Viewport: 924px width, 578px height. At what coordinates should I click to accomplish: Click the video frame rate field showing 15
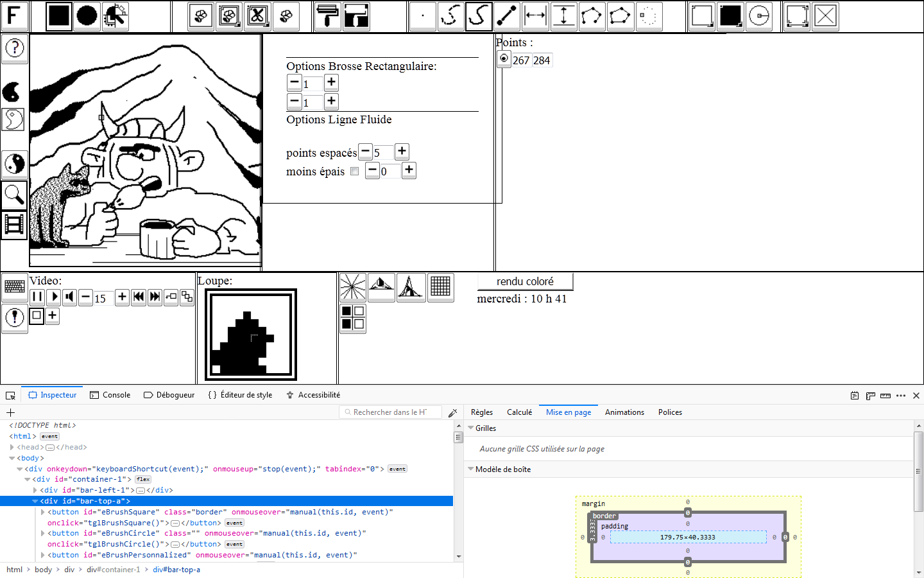click(103, 297)
